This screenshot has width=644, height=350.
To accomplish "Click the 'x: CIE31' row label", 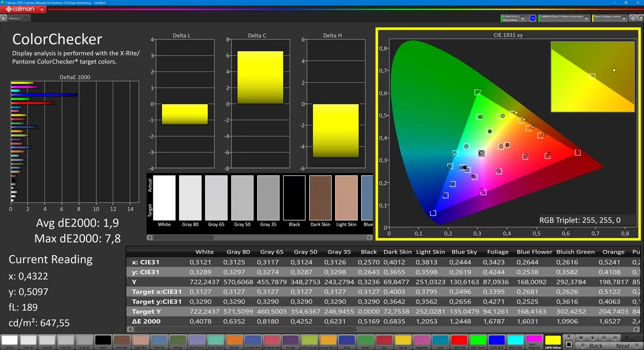I will point(146,262).
